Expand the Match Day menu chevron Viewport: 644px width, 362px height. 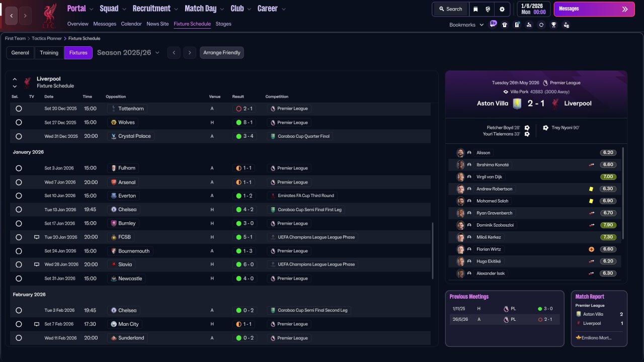(222, 9)
